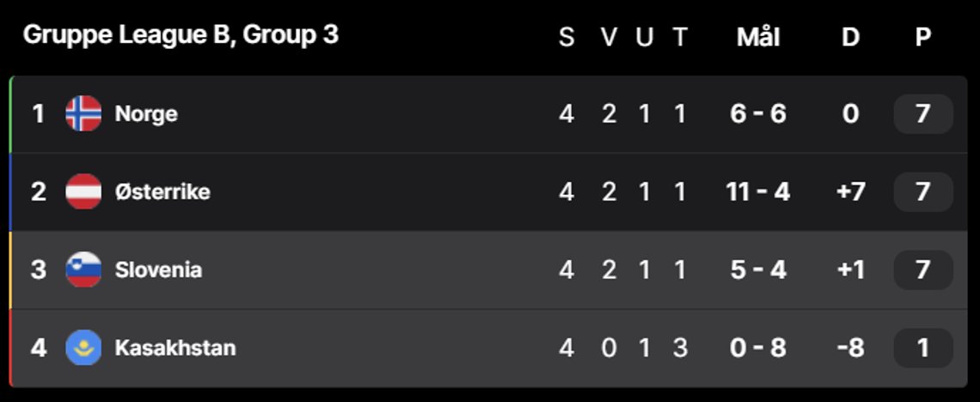Select the Kasakhstan team name
Image resolution: width=980 pixels, height=402 pixels.
(175, 348)
